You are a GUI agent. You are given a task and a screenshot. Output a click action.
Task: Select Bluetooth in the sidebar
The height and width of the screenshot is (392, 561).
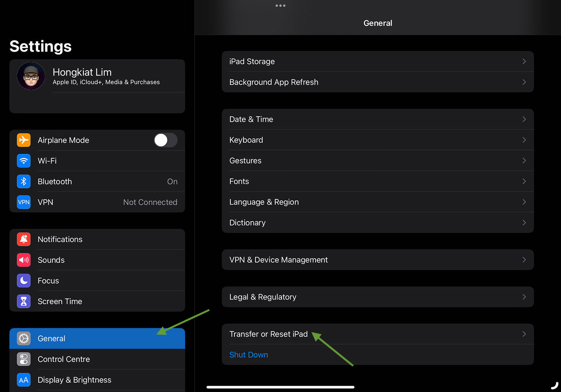[x=97, y=181]
